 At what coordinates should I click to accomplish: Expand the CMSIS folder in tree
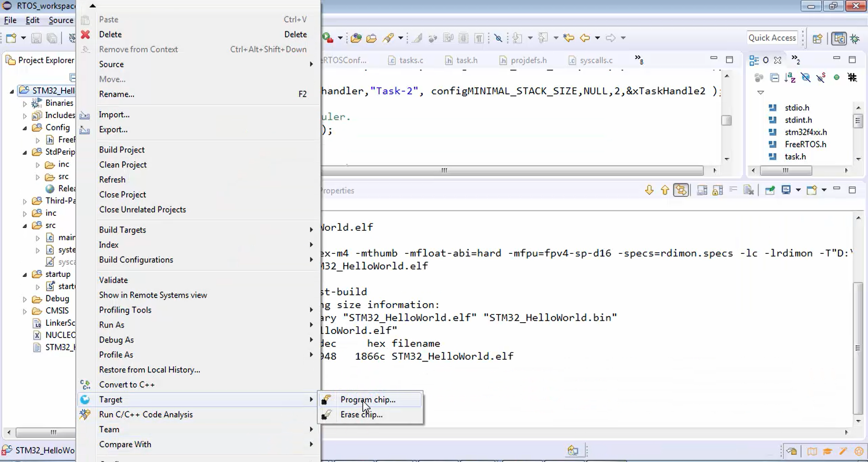[25, 311]
